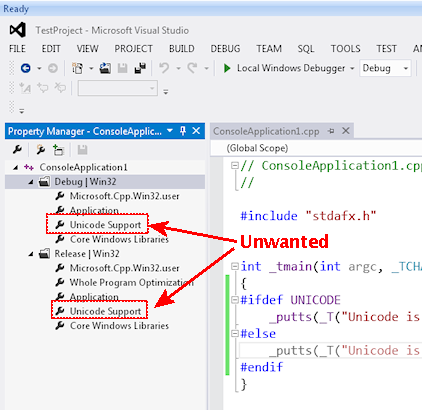Collapse the ConsoleApplication1 tree node

(x=16, y=168)
